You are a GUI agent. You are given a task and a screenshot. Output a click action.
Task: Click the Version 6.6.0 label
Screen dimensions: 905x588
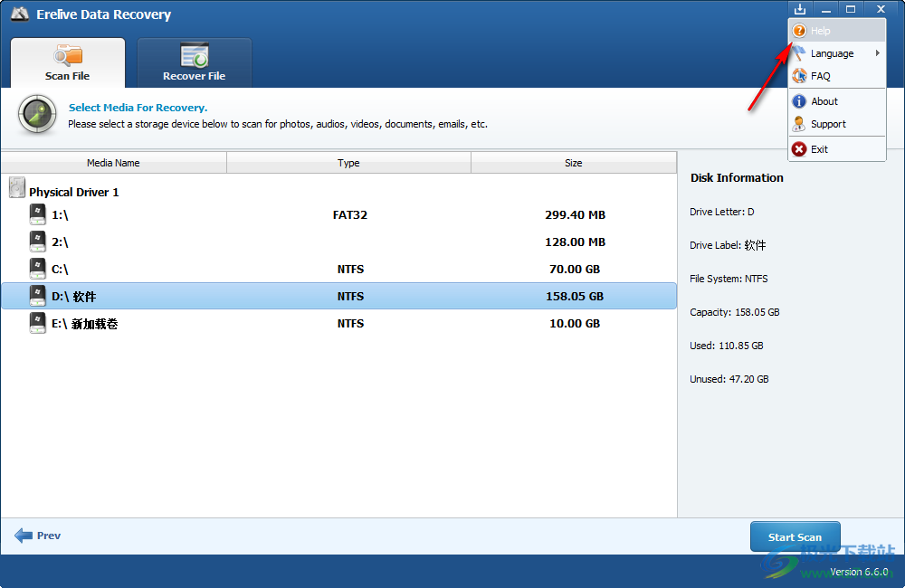(x=860, y=572)
